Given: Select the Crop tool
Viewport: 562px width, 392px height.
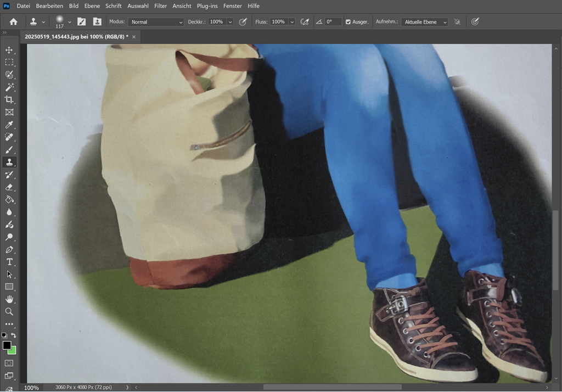Looking at the screenshot, I should 9,99.
